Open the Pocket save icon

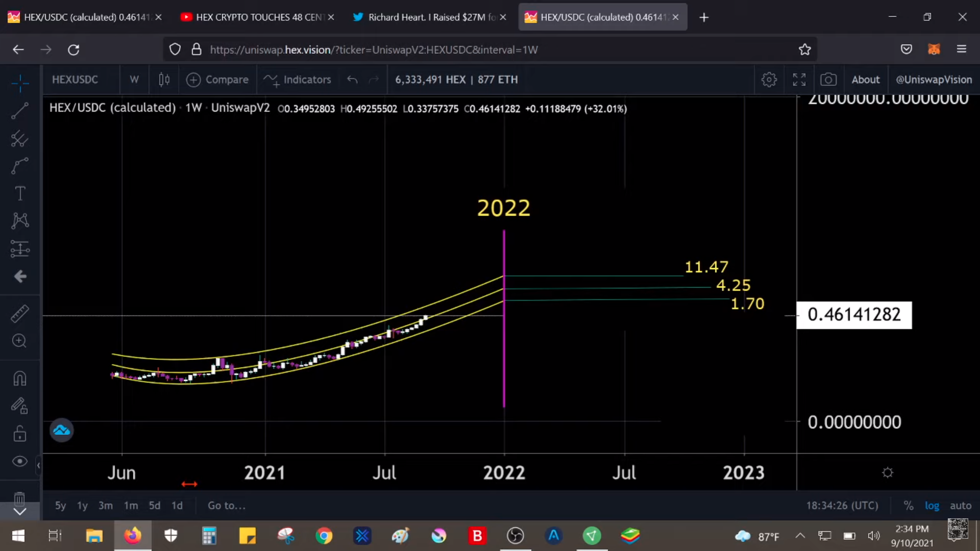[906, 49]
